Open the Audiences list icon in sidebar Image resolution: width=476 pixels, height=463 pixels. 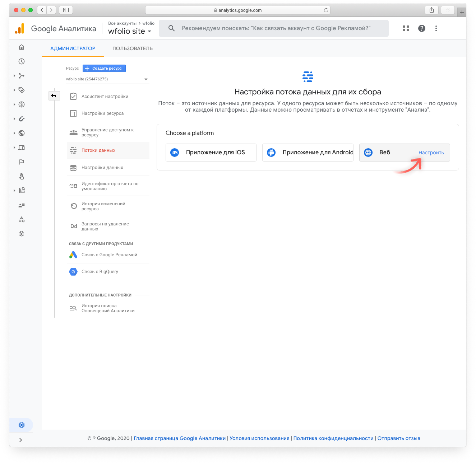point(22,205)
